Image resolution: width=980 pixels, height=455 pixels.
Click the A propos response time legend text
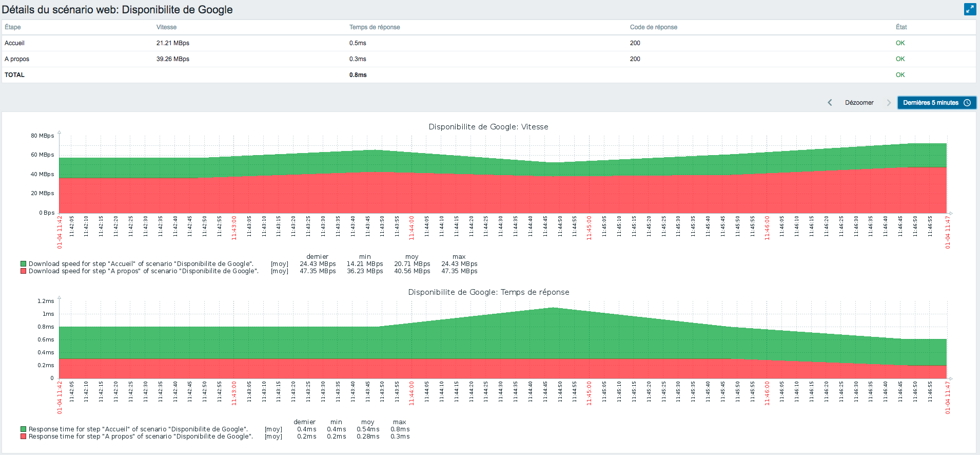pyautogui.click(x=141, y=437)
